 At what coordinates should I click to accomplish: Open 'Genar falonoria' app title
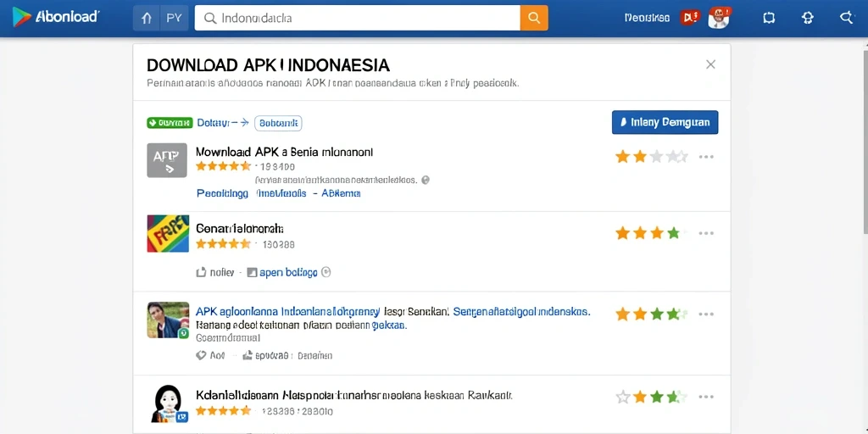(240, 228)
